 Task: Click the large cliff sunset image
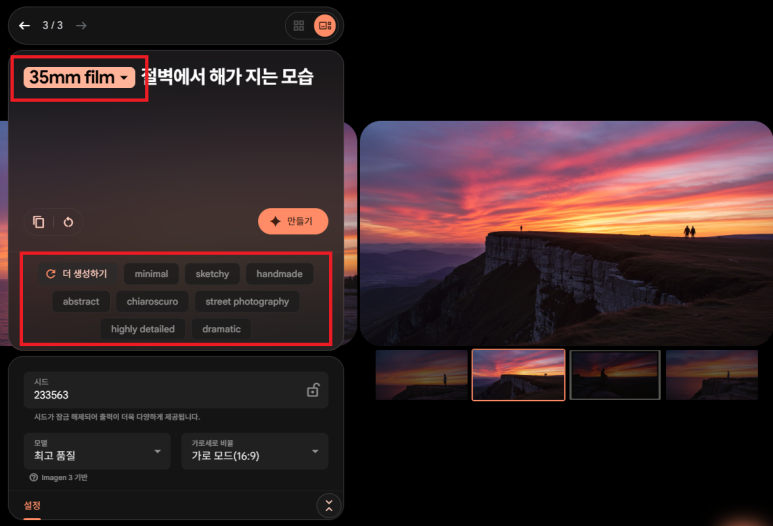click(566, 233)
